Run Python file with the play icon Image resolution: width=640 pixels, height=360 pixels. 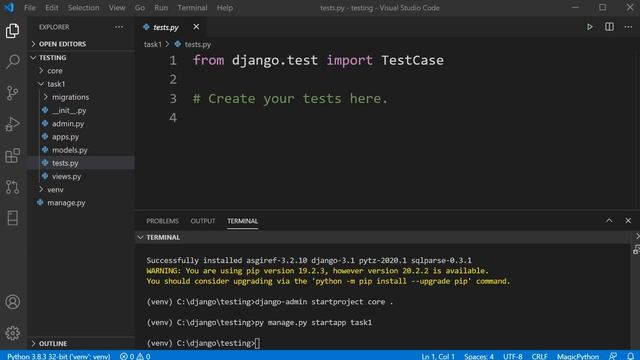tap(589, 27)
